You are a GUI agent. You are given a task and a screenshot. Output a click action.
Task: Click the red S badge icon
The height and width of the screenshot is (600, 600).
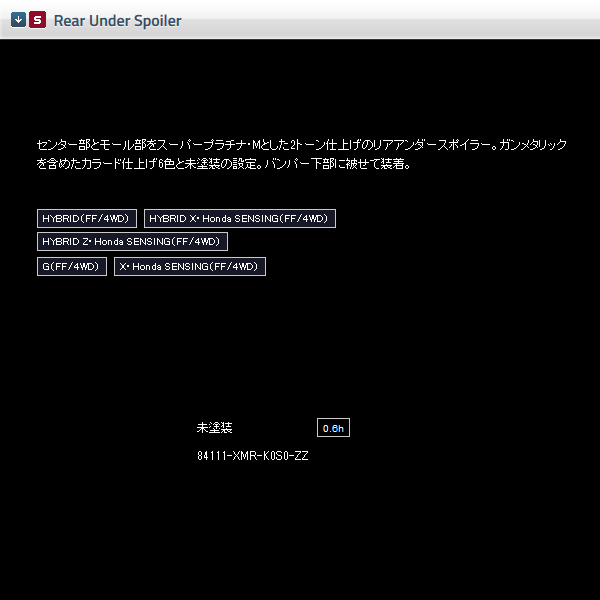37,20
